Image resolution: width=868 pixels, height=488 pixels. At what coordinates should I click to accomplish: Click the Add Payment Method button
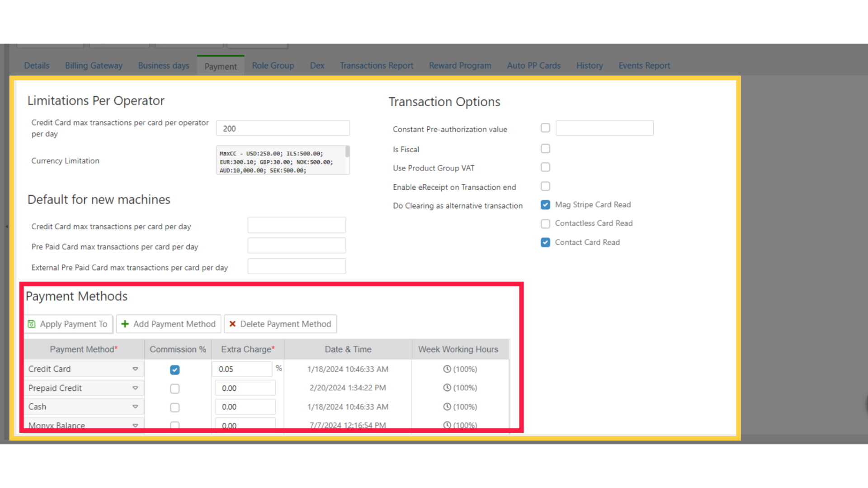click(x=169, y=324)
